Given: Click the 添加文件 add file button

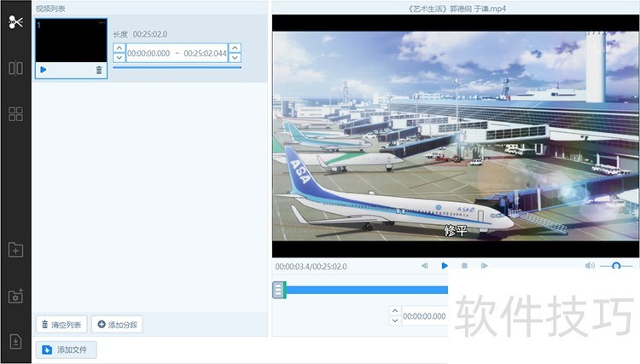Looking at the screenshot, I should coord(66,350).
